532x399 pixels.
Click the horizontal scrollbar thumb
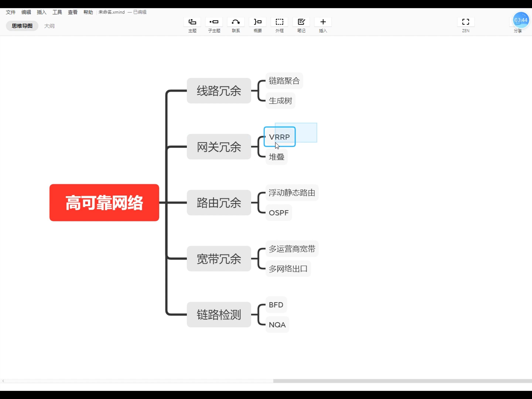[x=402, y=381]
